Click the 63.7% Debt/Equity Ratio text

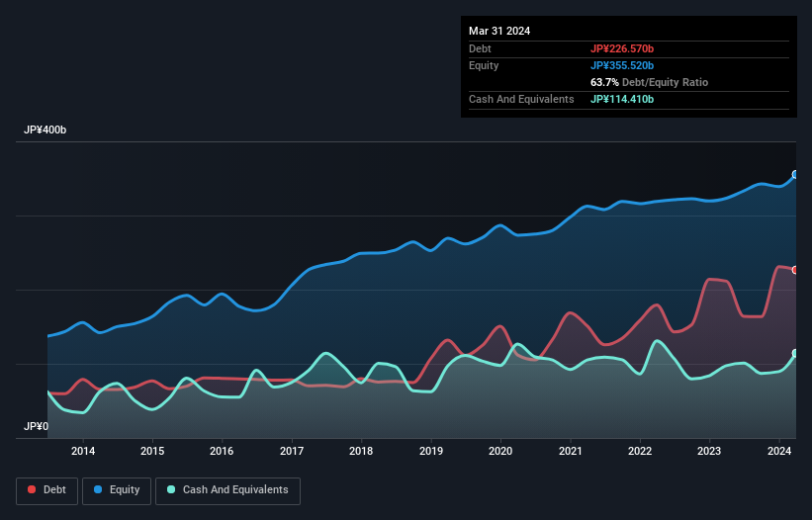pos(649,82)
